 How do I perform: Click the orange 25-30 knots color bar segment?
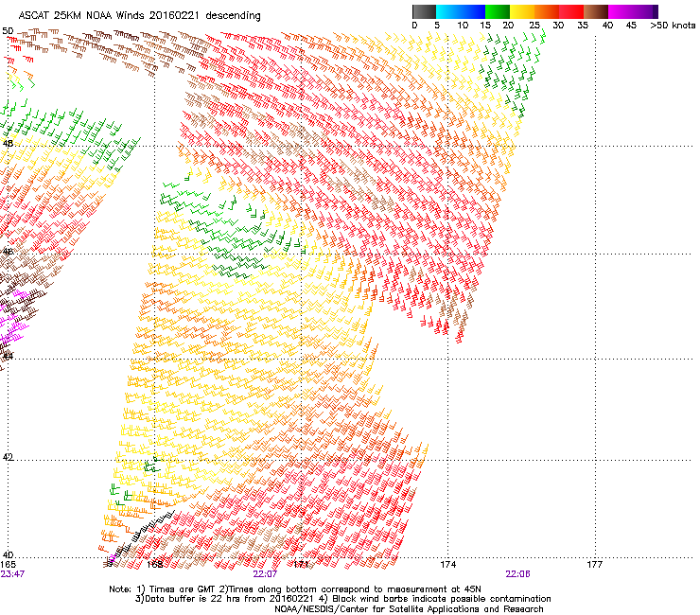click(547, 11)
